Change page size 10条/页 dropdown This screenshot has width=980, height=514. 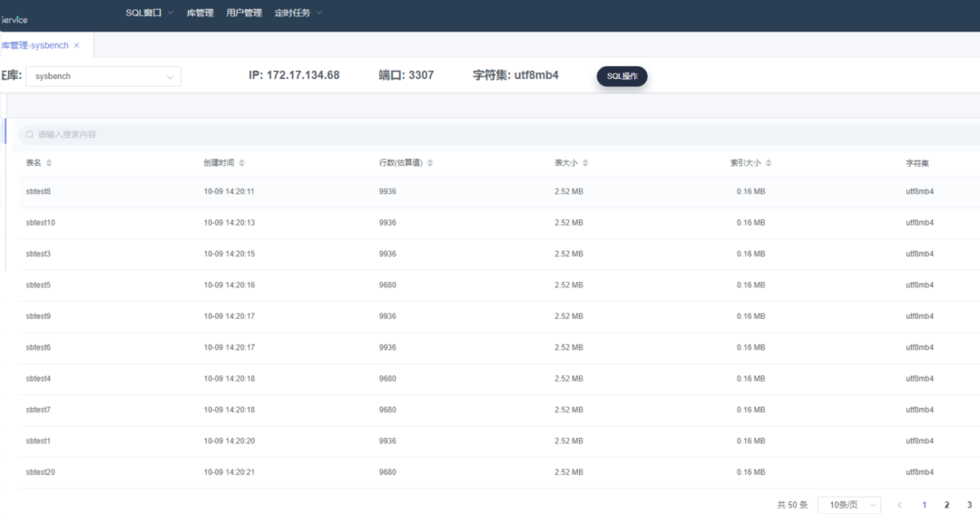click(x=848, y=505)
